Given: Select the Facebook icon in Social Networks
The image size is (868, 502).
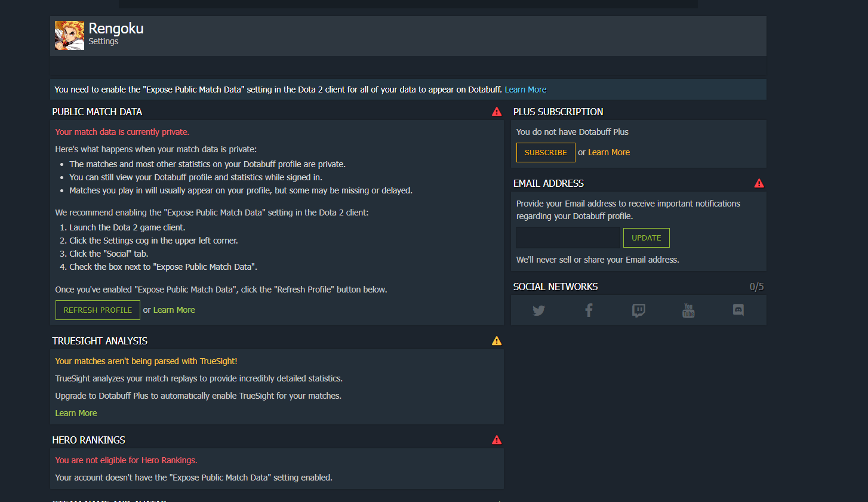Looking at the screenshot, I should [x=589, y=310].
